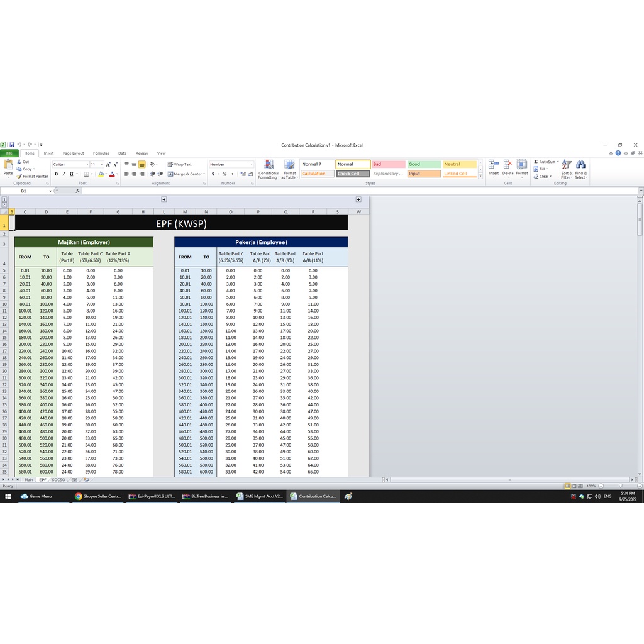Click the Paste clipboard icon
This screenshot has height=644, width=644.
tap(8, 165)
